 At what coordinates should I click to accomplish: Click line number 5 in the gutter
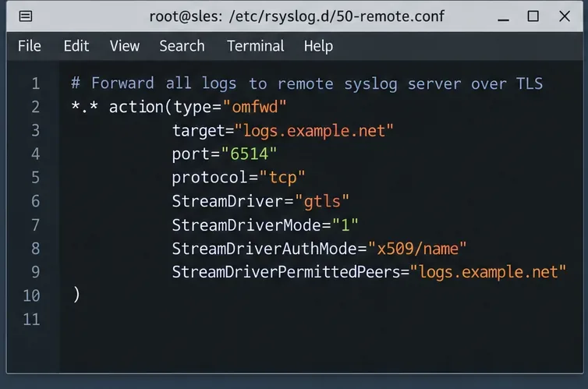point(35,177)
